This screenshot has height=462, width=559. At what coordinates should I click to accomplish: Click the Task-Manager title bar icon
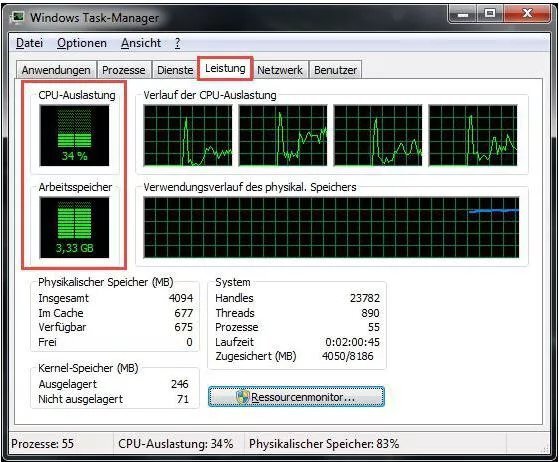pos(17,17)
